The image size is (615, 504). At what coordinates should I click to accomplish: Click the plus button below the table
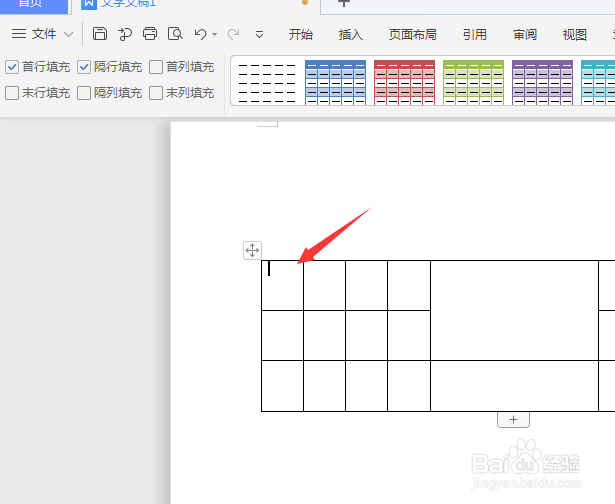513,420
